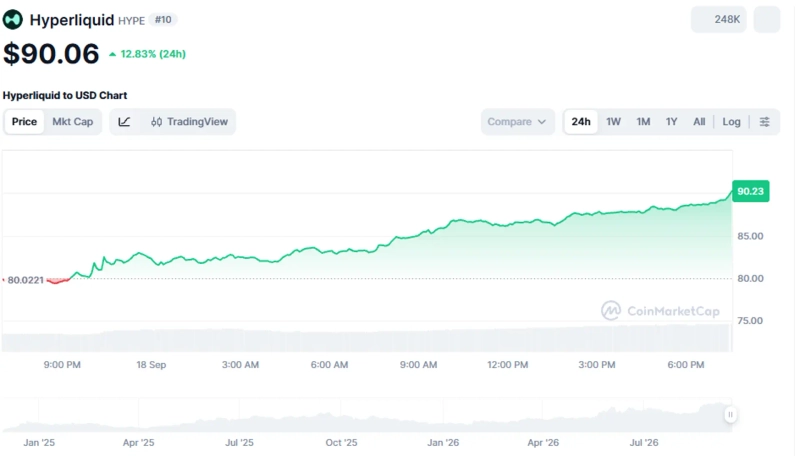The image size is (800, 456).
Task: Click the range slider pause handle
Action: 730,415
